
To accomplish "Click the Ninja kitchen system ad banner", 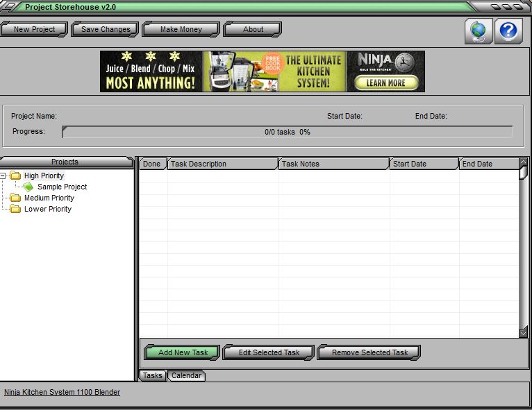I will [x=263, y=71].
